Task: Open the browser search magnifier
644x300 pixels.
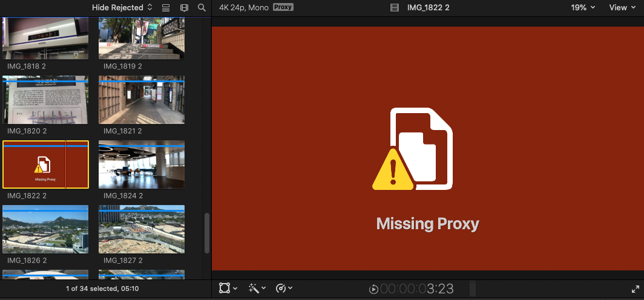Action: click(x=202, y=8)
